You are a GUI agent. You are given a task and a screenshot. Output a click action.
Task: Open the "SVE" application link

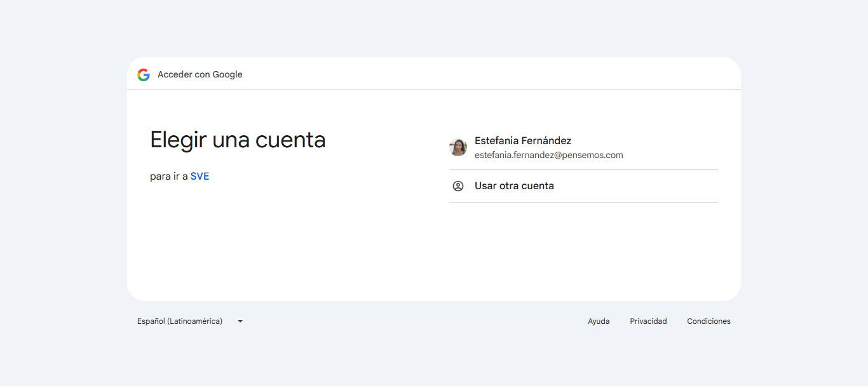[200, 176]
